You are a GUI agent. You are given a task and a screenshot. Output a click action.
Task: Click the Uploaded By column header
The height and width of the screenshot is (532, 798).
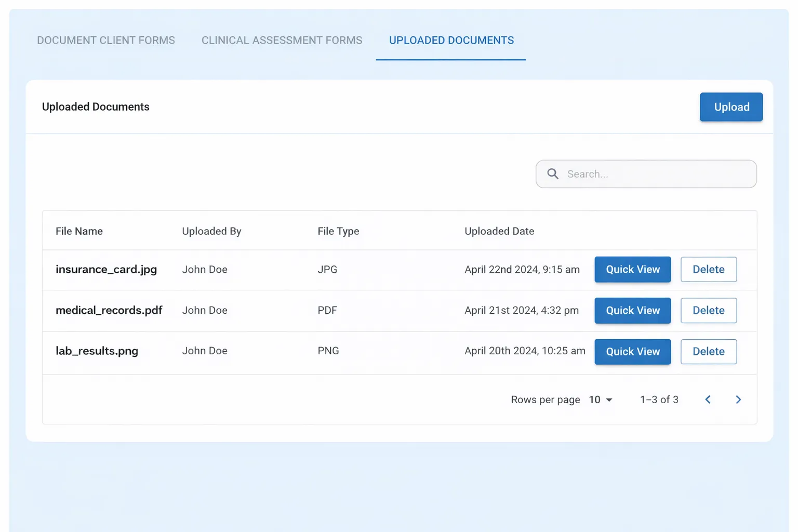[211, 231]
